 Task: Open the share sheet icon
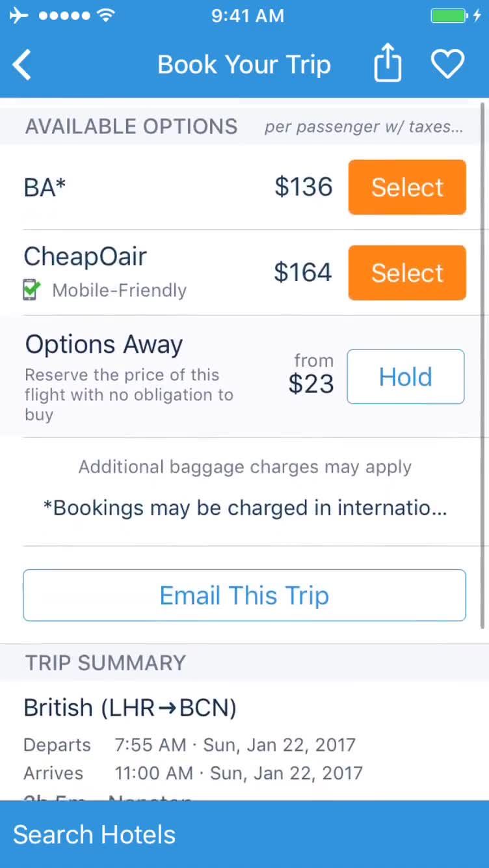(x=388, y=63)
